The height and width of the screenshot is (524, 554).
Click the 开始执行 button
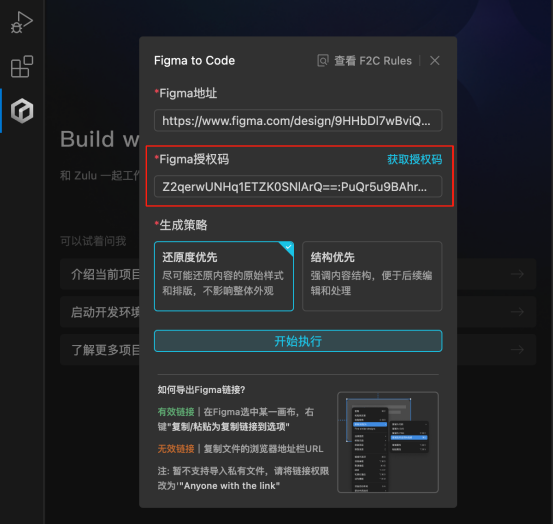click(x=298, y=341)
